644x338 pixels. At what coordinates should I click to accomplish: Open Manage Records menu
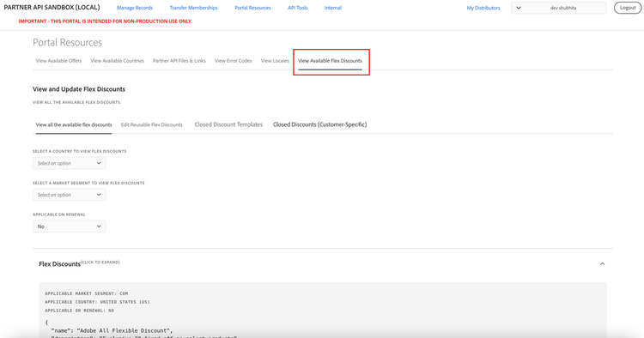click(x=134, y=8)
